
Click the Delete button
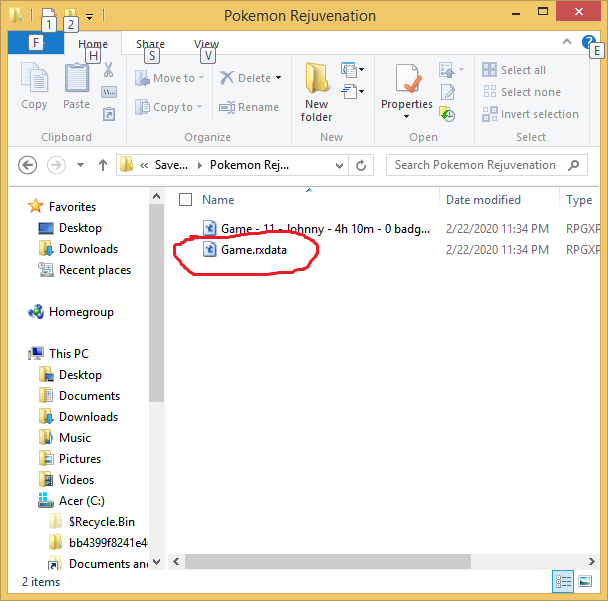[x=245, y=78]
